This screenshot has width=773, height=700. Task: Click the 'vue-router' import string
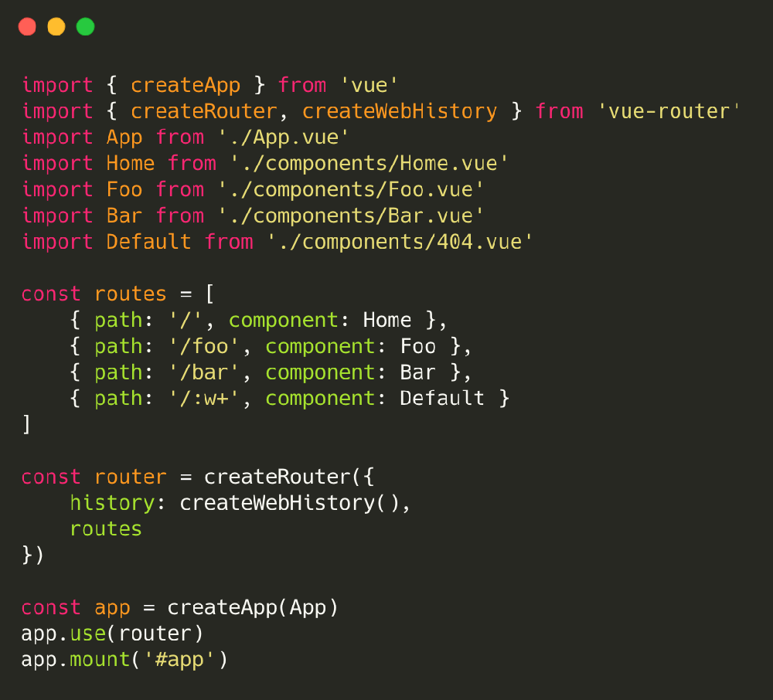click(669, 111)
